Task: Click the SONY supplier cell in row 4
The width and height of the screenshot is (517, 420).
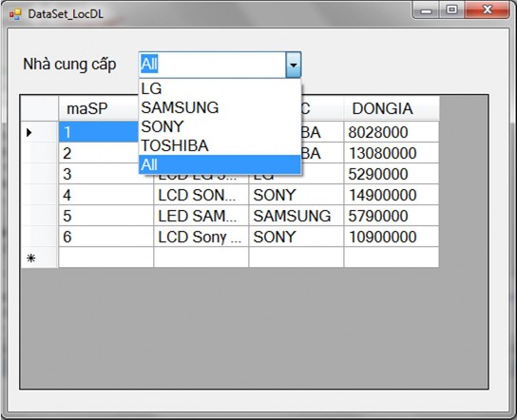Action: pos(297,195)
